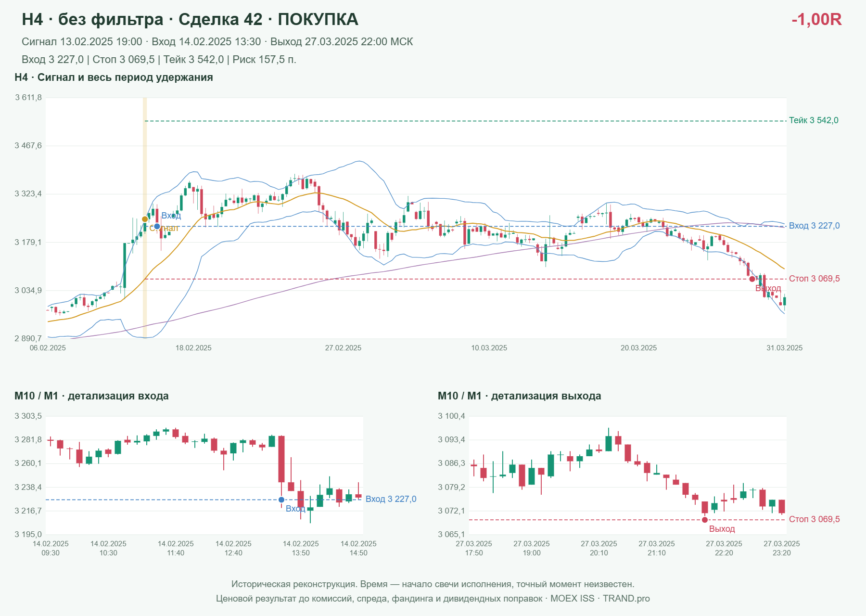Screen dimensions: 866x616
Task: Click the 27.02.2025 date axis label
Action: tap(343, 348)
